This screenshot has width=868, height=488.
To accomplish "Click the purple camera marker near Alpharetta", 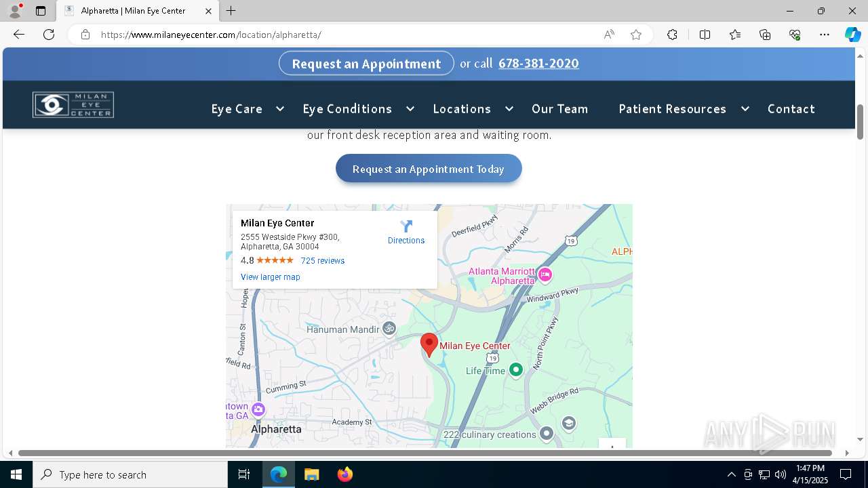I will (258, 409).
